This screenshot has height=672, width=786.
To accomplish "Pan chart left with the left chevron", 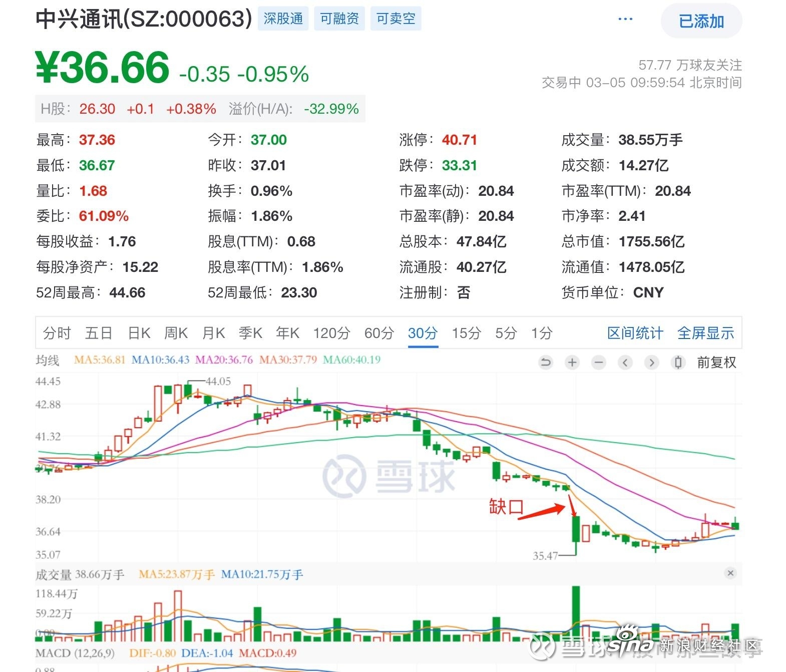I will [x=625, y=362].
